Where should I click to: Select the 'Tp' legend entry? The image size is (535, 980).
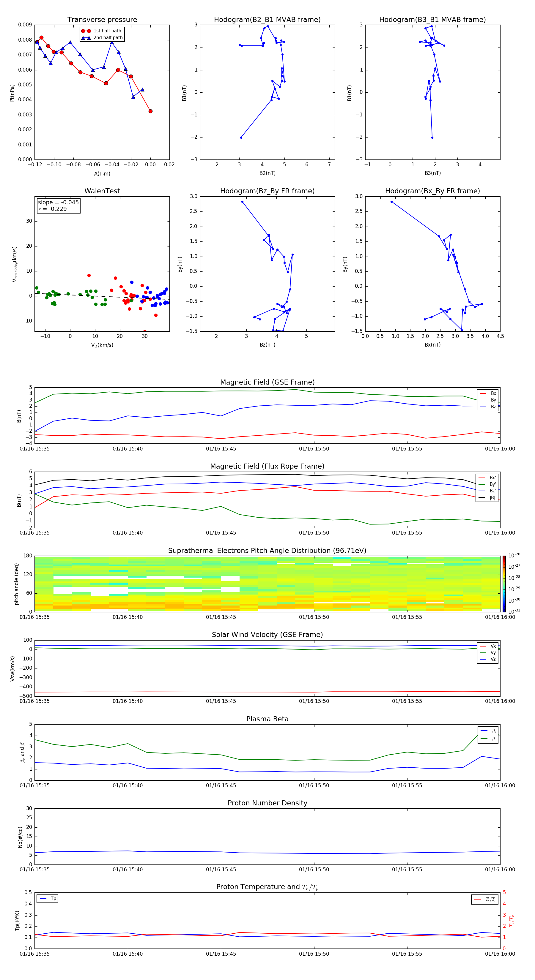[x=48, y=899]
